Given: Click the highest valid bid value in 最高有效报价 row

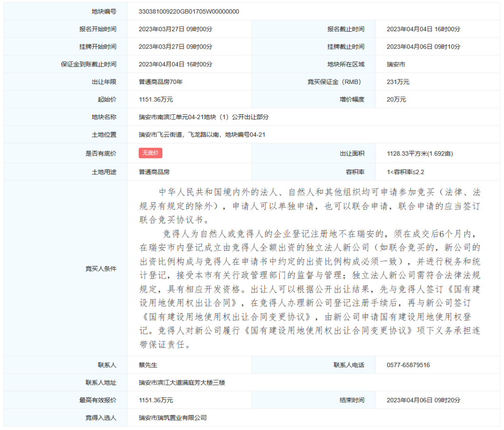Looking at the screenshot, I should point(156,401).
